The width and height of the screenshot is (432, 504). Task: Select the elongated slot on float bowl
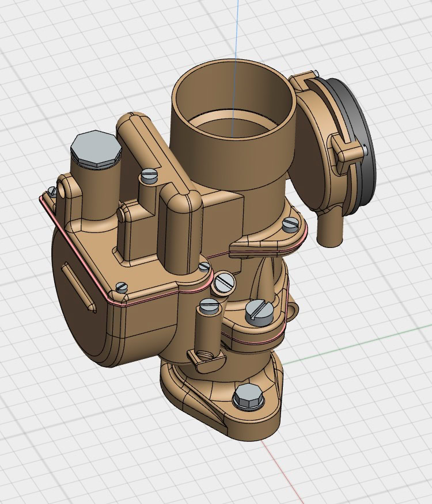[79, 287]
